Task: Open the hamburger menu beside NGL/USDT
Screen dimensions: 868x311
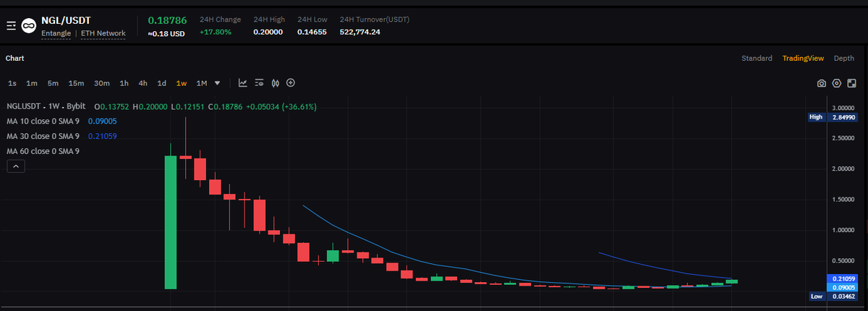Action: 11,27
